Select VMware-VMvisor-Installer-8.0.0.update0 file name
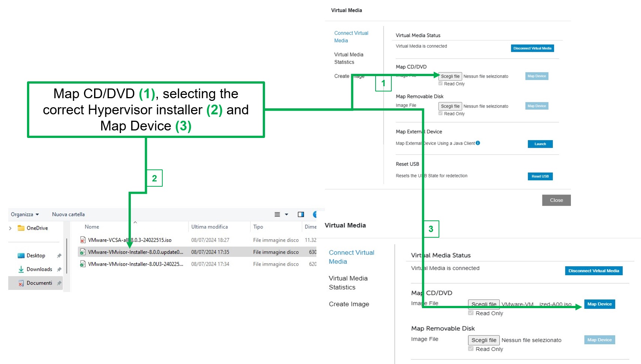 tap(136, 252)
